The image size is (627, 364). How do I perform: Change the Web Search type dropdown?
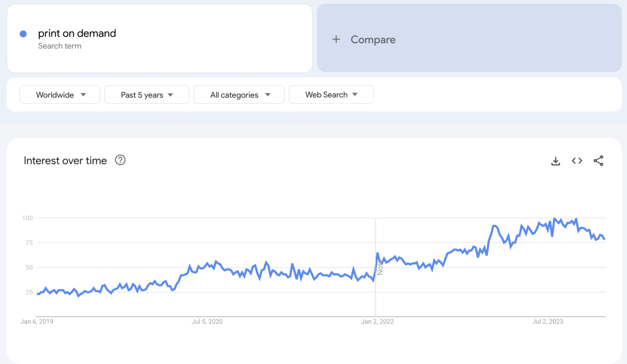(331, 95)
